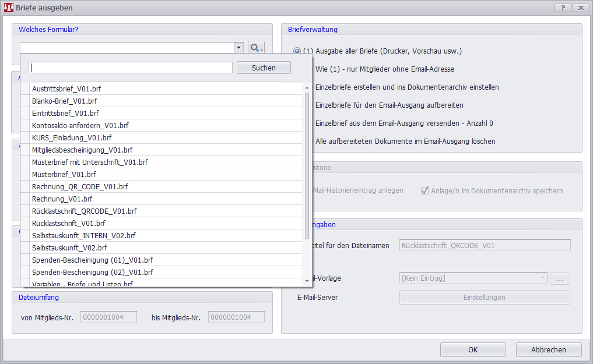The width and height of the screenshot is (593, 364).
Task: Toggle Anlage/n im Dokumentenarchiv speichern checkbox
Action: [x=424, y=190]
